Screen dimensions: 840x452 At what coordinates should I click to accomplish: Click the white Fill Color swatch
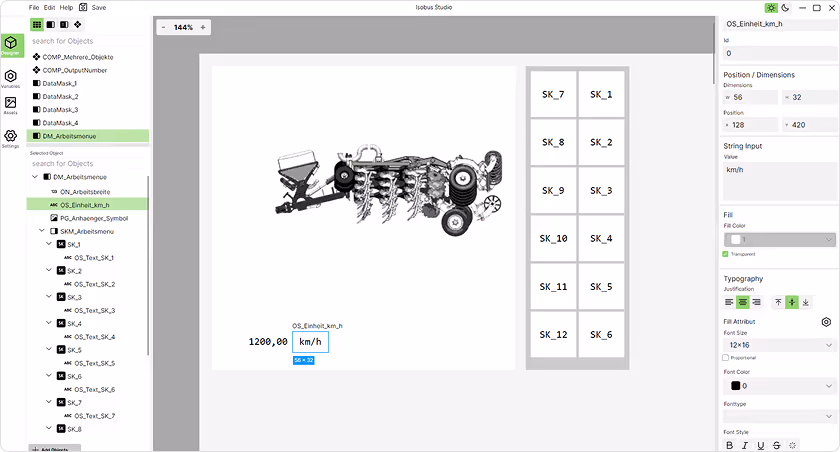point(736,239)
